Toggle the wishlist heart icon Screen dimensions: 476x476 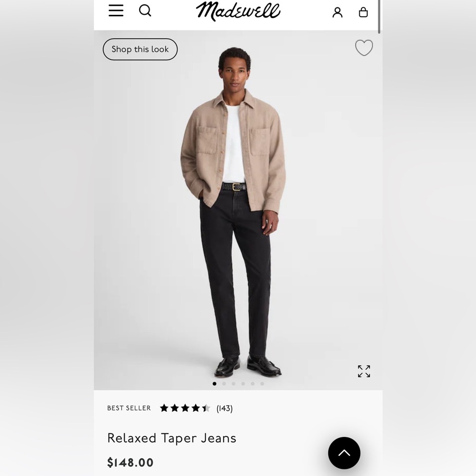pyautogui.click(x=364, y=48)
